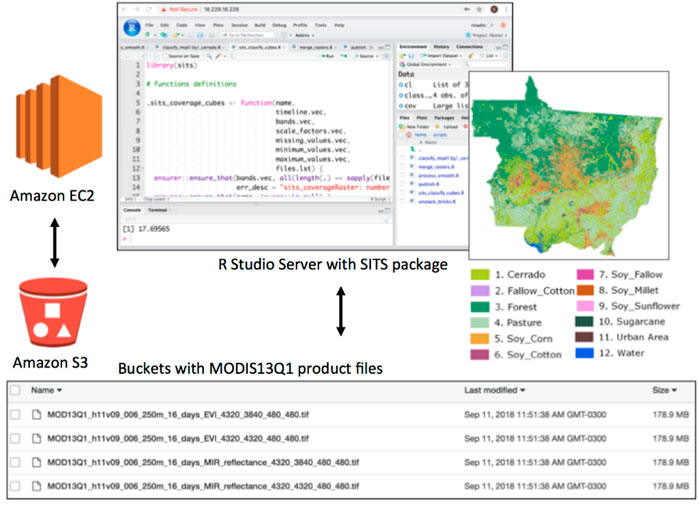Open the Source button dropdown
The width and height of the screenshot is (700, 507).
[x=377, y=56]
